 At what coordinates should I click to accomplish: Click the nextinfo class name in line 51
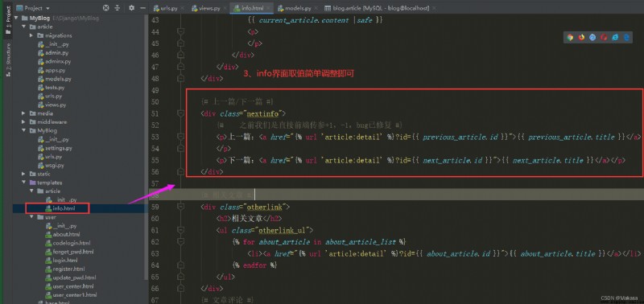(x=263, y=113)
